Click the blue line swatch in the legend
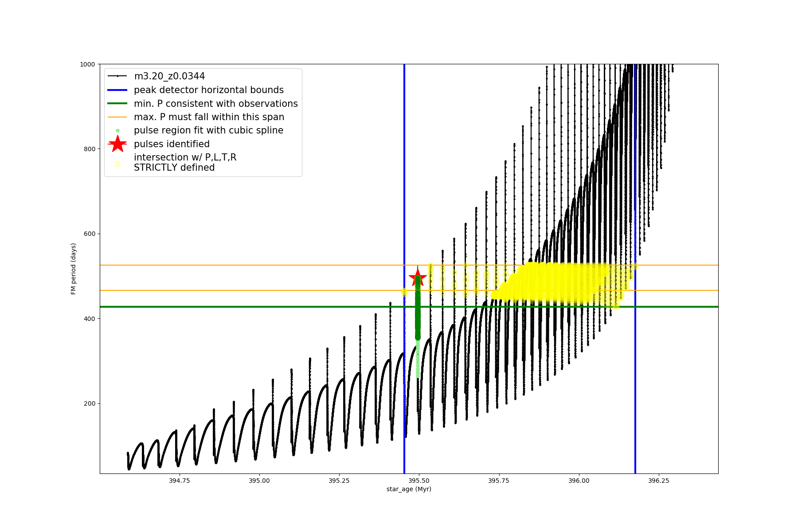The height and width of the screenshot is (532, 798). 117,90
